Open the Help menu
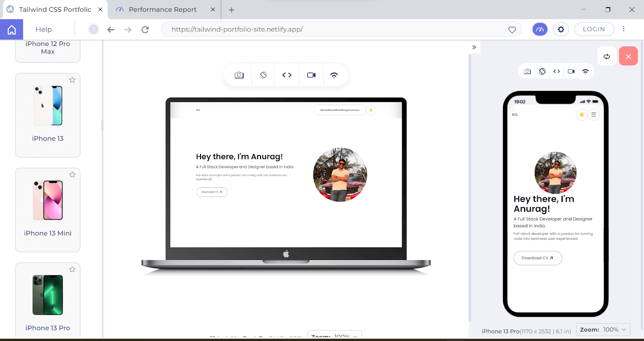Screen dimensions: 644x341 (x=43, y=29)
